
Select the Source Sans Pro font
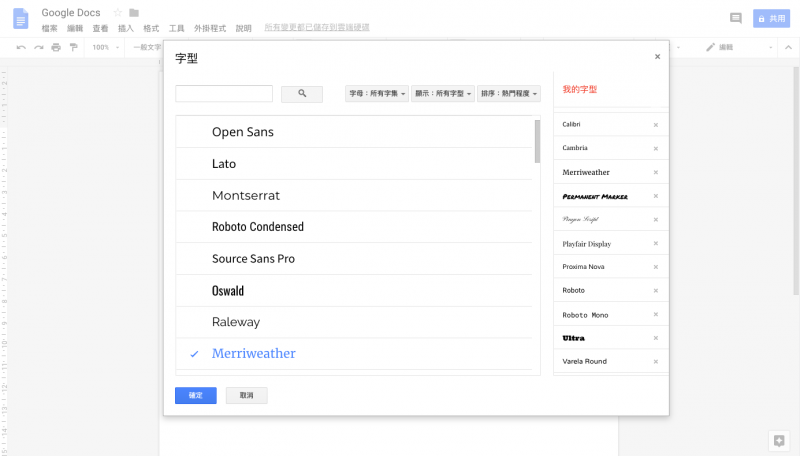coord(354,259)
